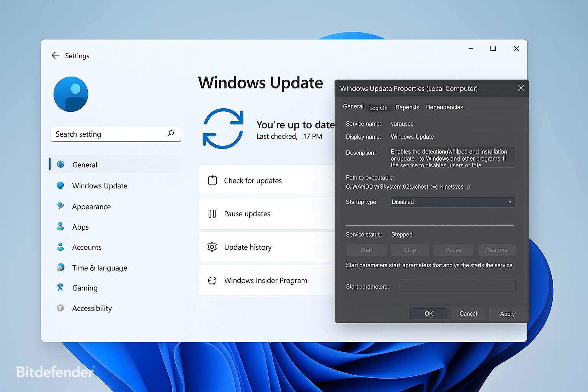Click the Windows Insider Program icon
588x392 pixels.
coord(212,281)
